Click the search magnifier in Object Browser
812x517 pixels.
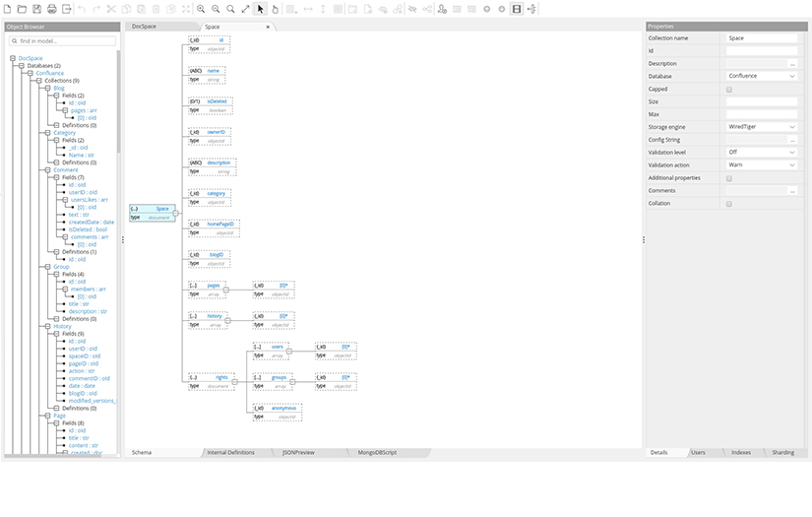pos(15,41)
